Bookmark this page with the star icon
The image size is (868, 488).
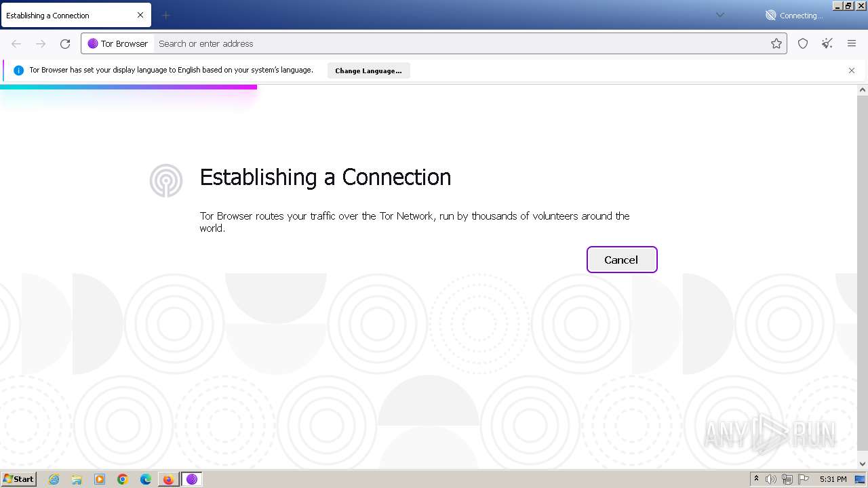coord(776,43)
